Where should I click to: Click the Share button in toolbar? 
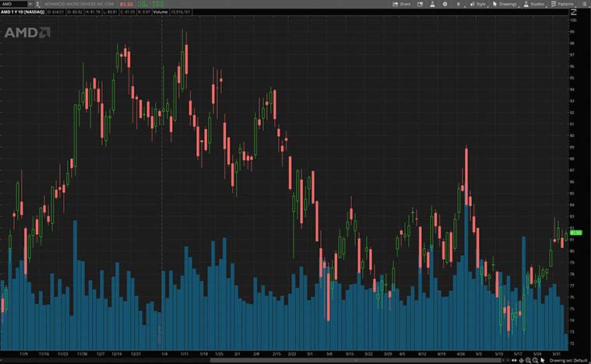(402, 4)
